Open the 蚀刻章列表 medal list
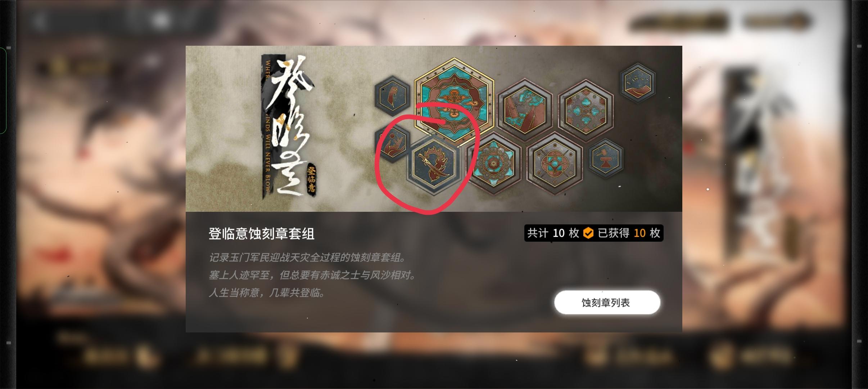The image size is (868, 389). tap(607, 302)
